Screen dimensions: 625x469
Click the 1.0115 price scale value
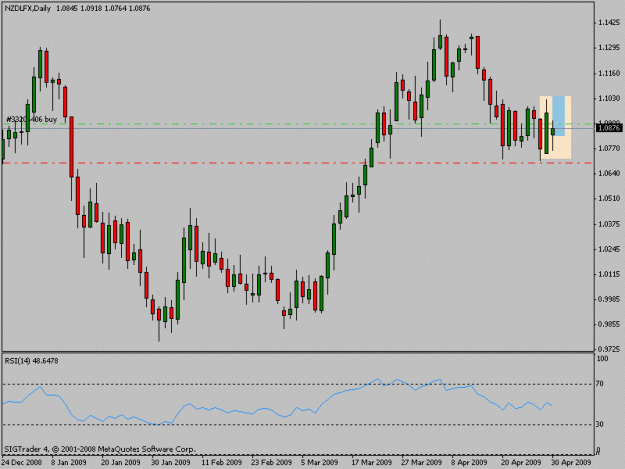609,274
